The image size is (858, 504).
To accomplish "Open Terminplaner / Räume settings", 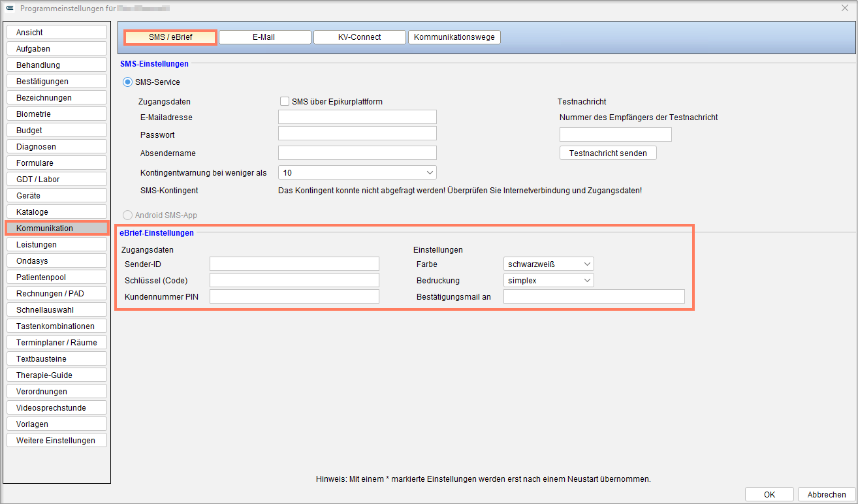I will tap(57, 342).
